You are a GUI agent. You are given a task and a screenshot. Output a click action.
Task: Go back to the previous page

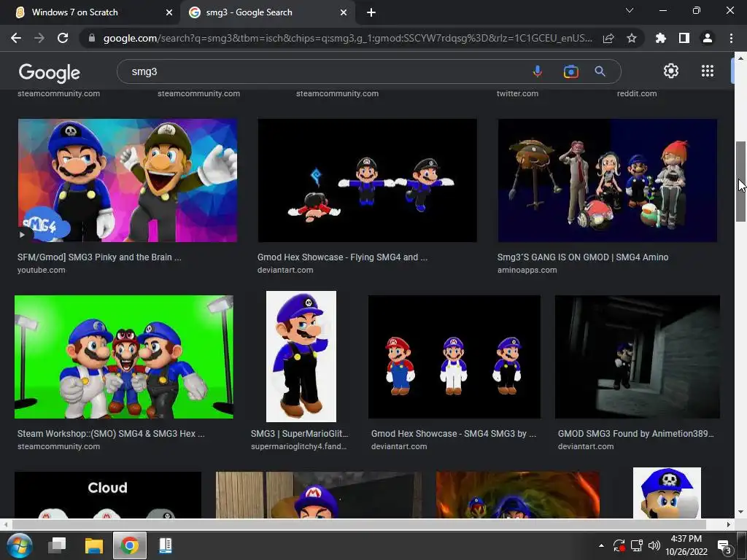point(16,38)
